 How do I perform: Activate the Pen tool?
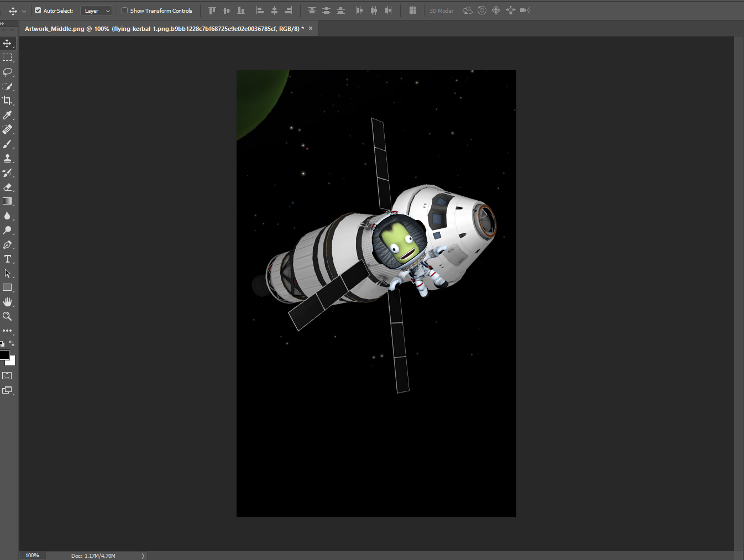pyautogui.click(x=7, y=244)
